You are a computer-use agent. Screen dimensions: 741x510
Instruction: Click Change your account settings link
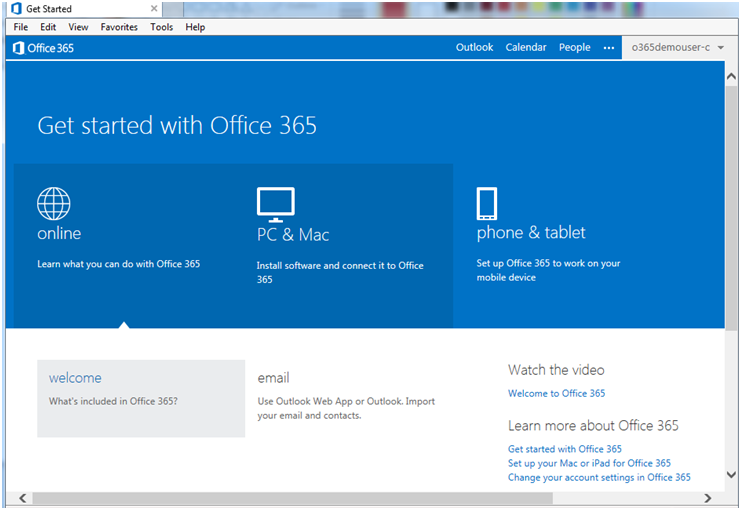(x=598, y=477)
